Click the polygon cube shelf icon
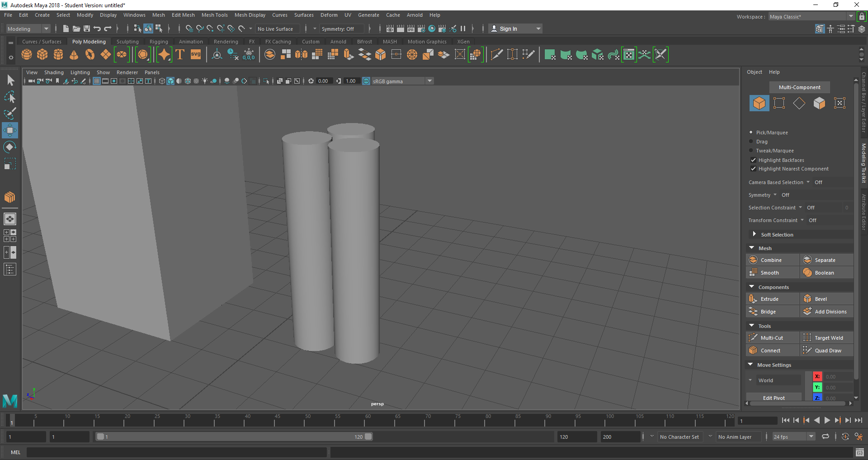The image size is (868, 460). pyautogui.click(x=42, y=55)
